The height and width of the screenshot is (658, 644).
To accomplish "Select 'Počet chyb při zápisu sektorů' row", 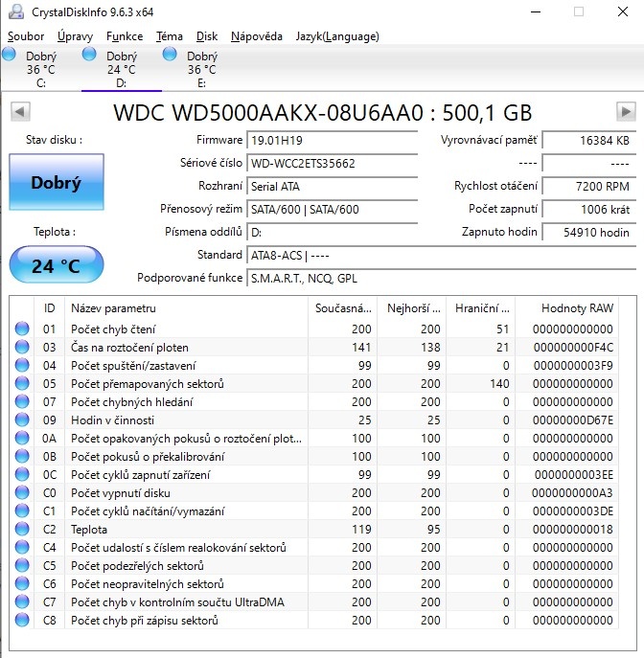I will [x=315, y=621].
